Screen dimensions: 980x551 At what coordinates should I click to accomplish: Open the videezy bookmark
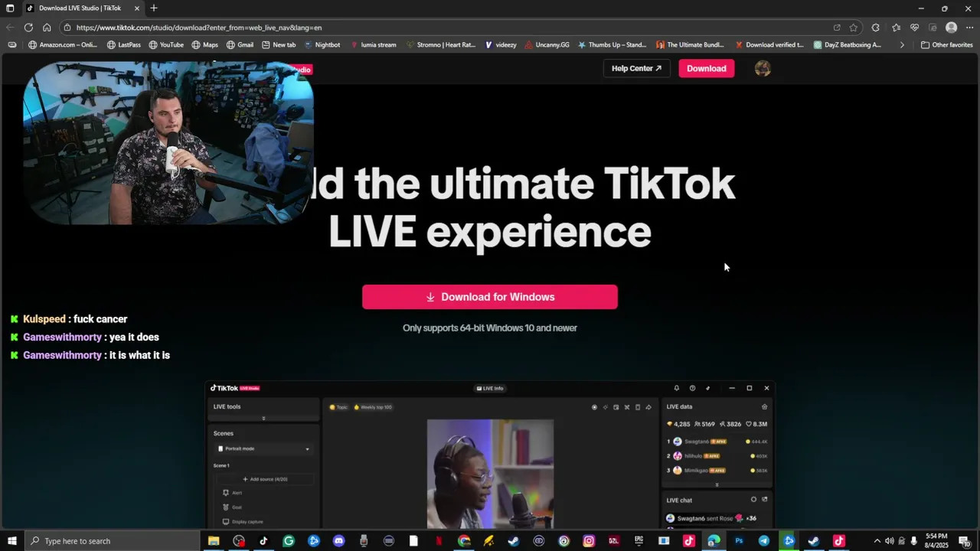500,45
